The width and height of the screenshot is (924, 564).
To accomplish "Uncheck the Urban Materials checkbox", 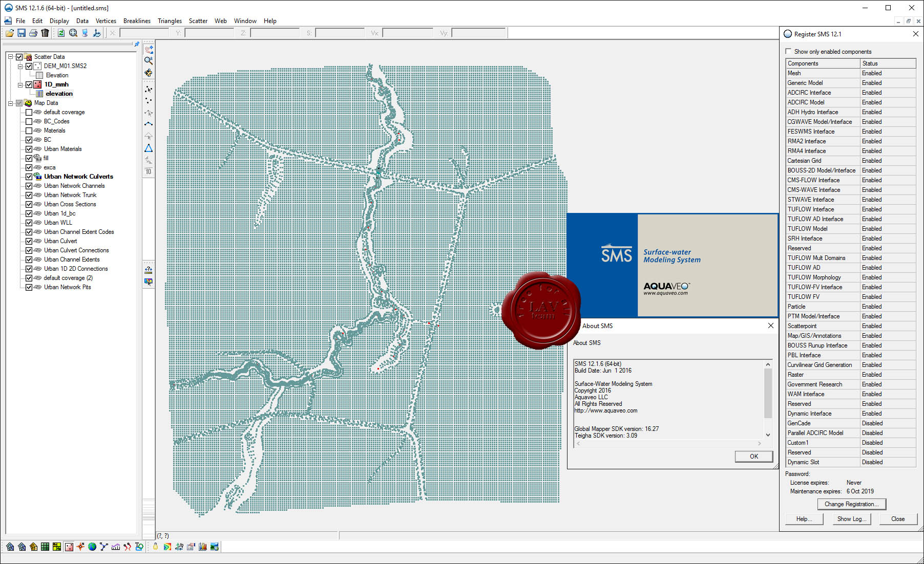I will 29,149.
